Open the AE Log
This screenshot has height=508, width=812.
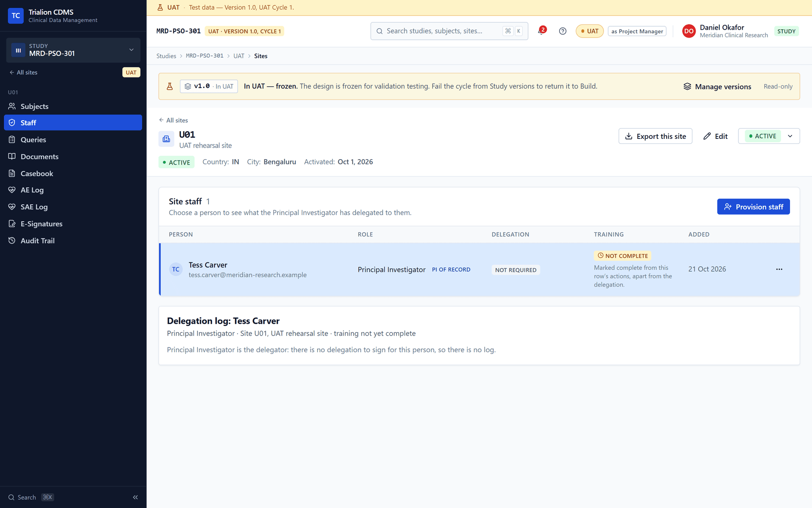(73, 190)
